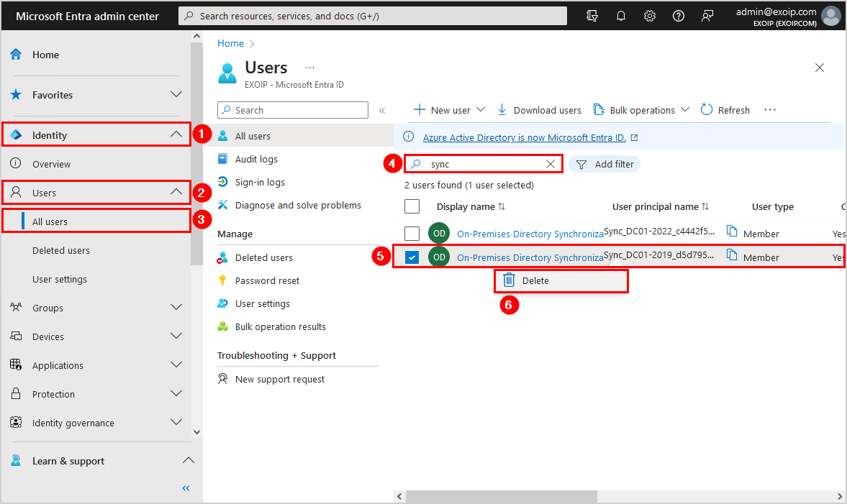847x504 pixels.
Task: Click the Overview info icon
Action: [17, 163]
